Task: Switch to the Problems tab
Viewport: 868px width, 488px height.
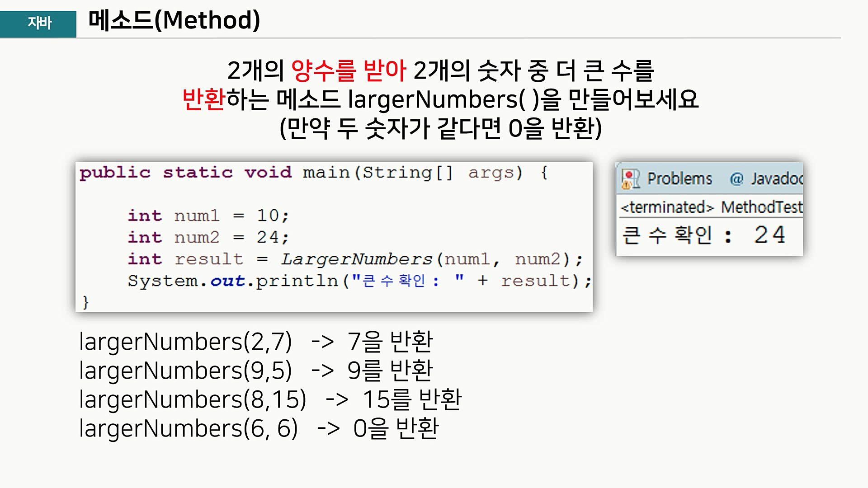Action: pyautogui.click(x=679, y=179)
